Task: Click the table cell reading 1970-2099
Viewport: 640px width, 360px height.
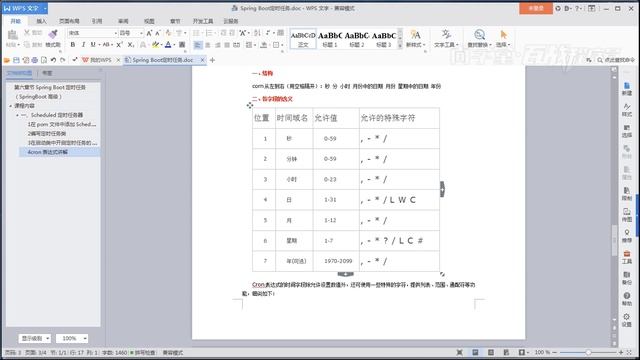Action: [x=338, y=261]
